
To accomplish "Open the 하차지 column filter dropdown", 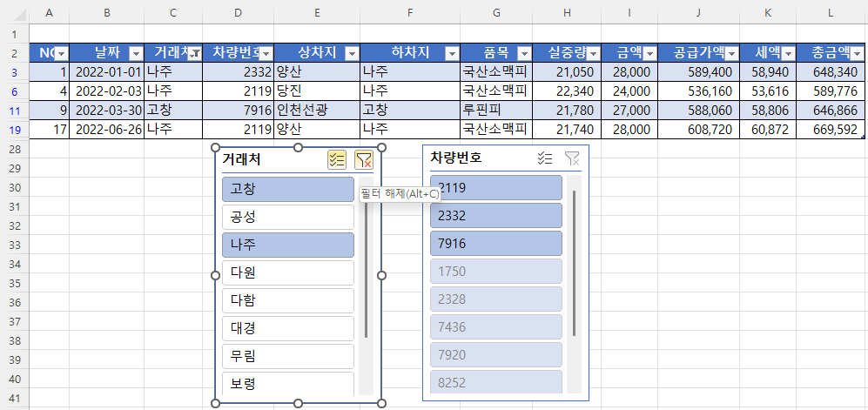I will [x=452, y=54].
